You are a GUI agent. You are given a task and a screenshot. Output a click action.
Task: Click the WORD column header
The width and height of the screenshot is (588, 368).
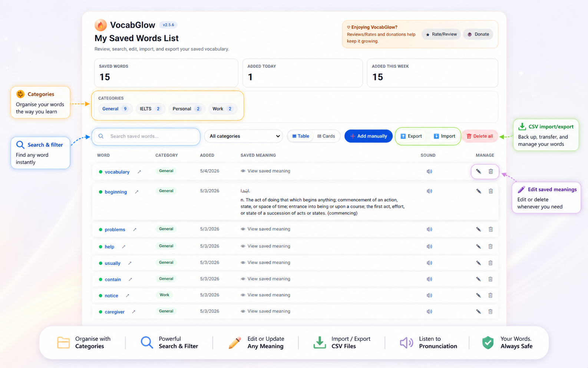coord(103,155)
